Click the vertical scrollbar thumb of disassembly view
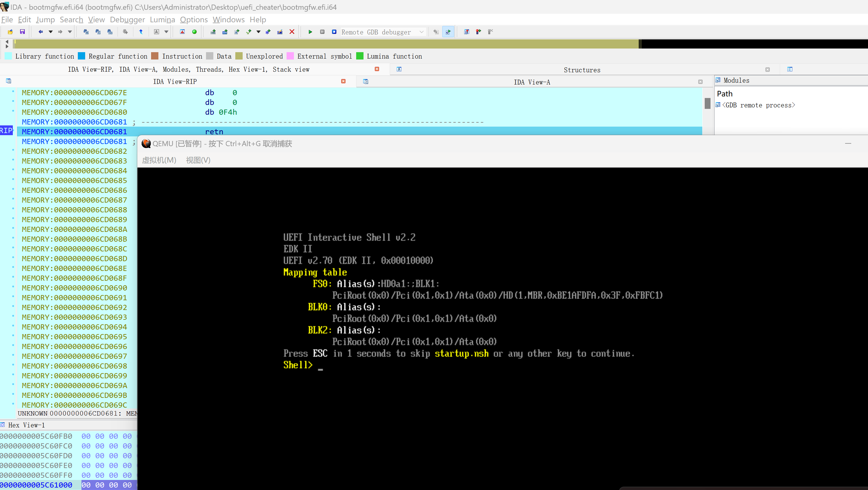The width and height of the screenshot is (868, 490). tap(707, 103)
